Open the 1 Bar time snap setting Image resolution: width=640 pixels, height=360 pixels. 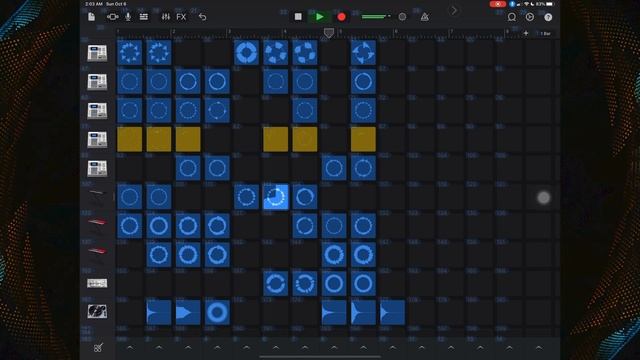545,33
